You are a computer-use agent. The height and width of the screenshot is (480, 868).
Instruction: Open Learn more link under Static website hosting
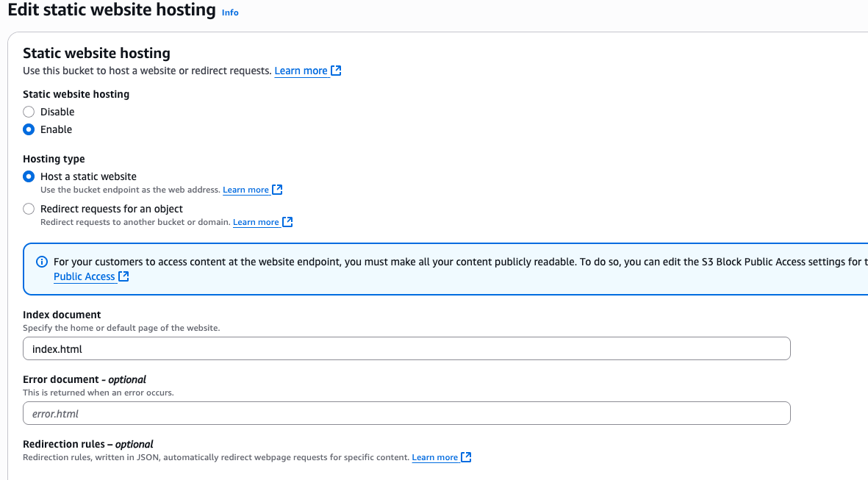301,71
